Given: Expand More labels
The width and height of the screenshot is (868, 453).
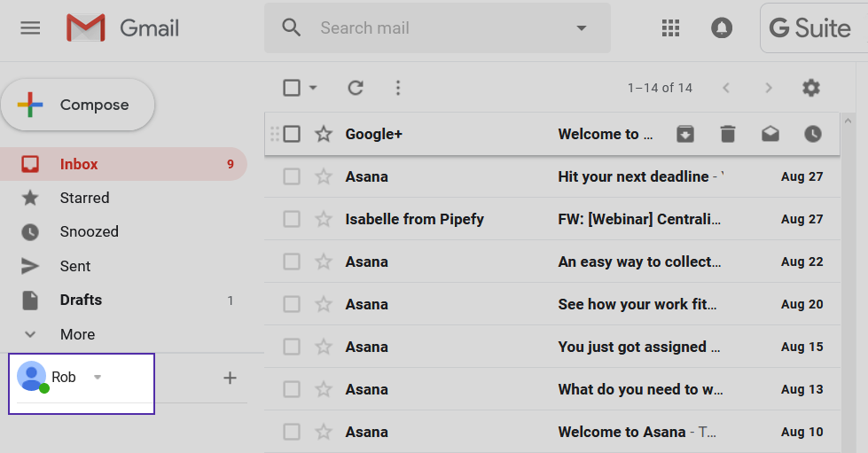Looking at the screenshot, I should coord(123,334).
